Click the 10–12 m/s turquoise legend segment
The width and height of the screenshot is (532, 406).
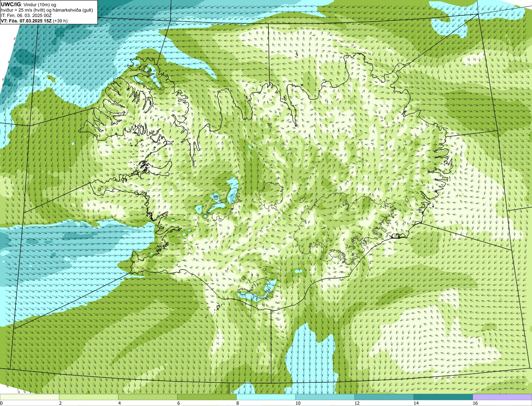(325, 397)
